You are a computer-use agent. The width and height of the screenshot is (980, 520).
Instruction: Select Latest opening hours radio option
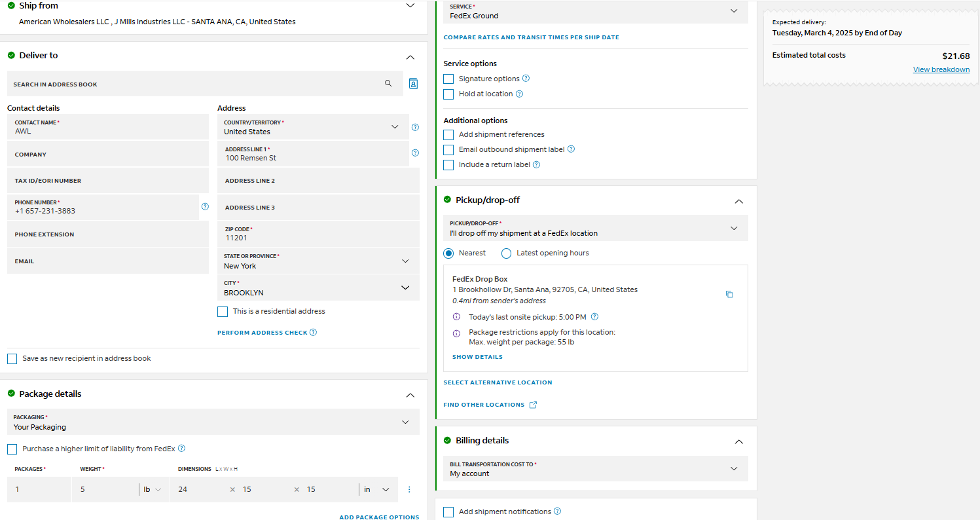[506, 253]
